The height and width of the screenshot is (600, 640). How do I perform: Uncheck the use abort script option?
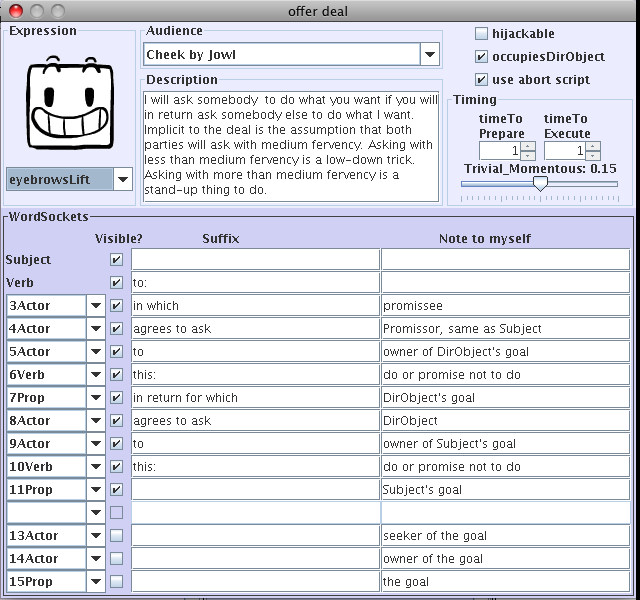click(x=482, y=79)
